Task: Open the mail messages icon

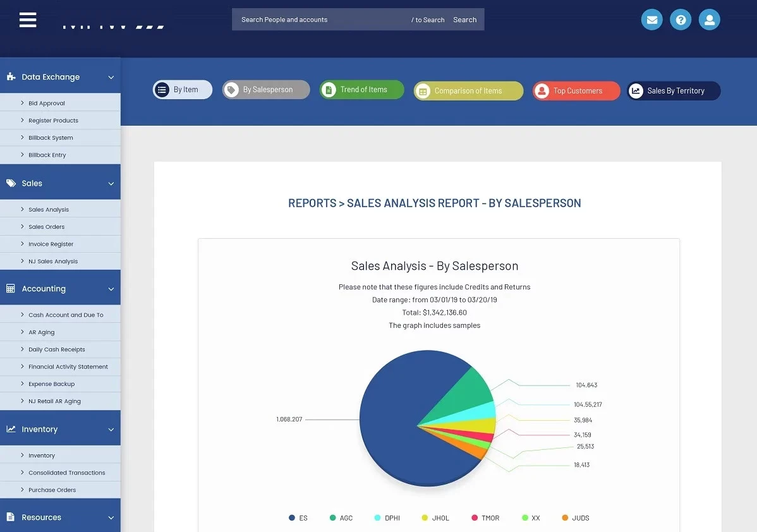Action: (x=651, y=20)
